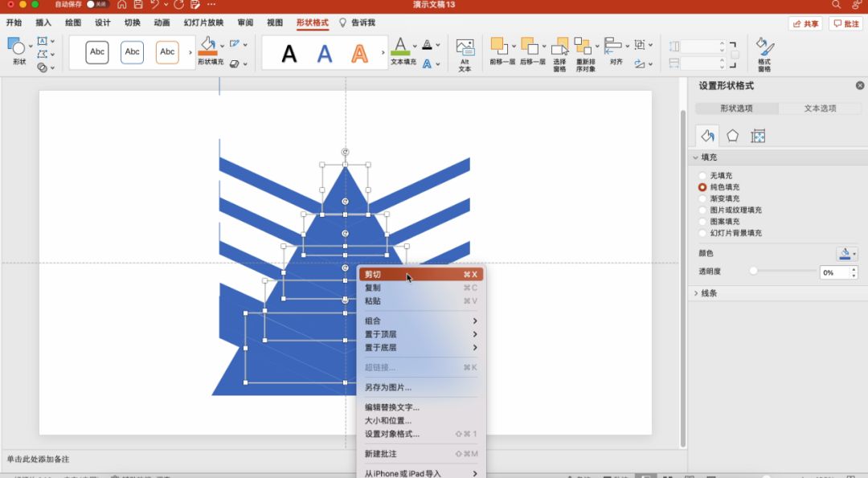Switch to the 效果 pentagon icon in Format panel

[732, 136]
